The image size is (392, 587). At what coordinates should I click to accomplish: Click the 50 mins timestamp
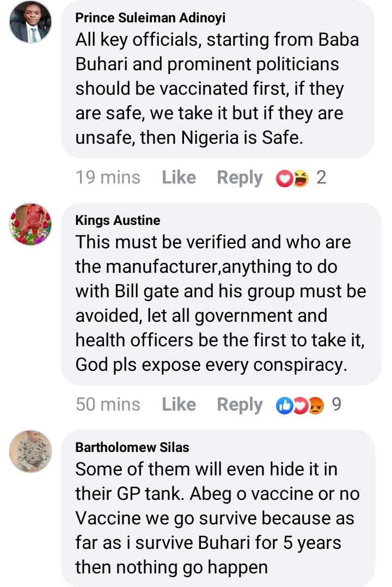coord(108,404)
